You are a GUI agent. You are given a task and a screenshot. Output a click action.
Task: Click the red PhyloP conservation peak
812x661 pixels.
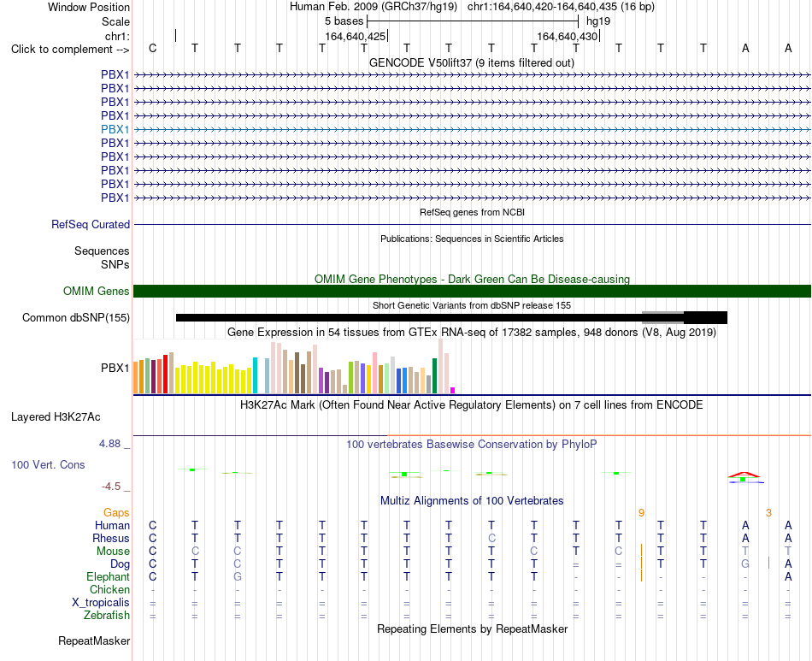point(744,475)
